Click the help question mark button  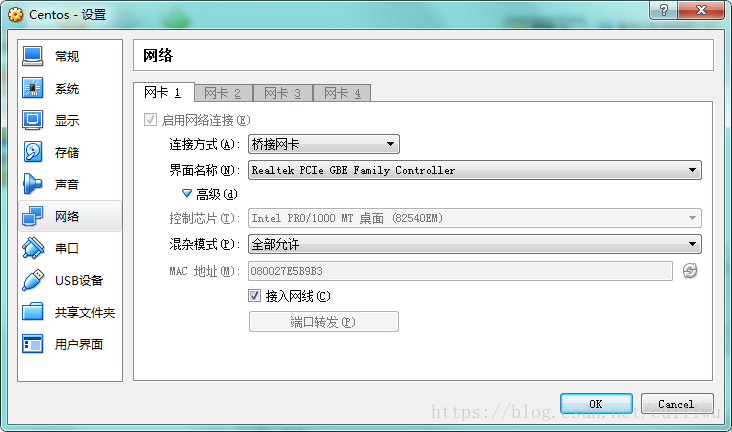click(x=663, y=10)
